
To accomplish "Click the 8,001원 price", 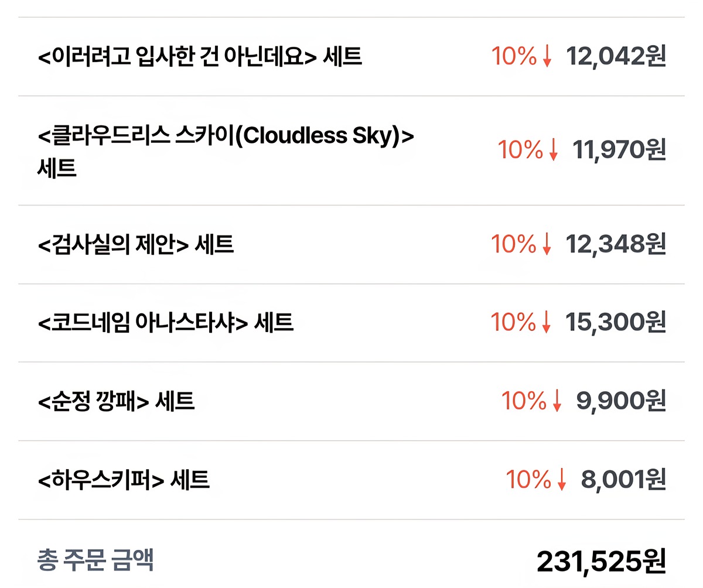I will 623,480.
